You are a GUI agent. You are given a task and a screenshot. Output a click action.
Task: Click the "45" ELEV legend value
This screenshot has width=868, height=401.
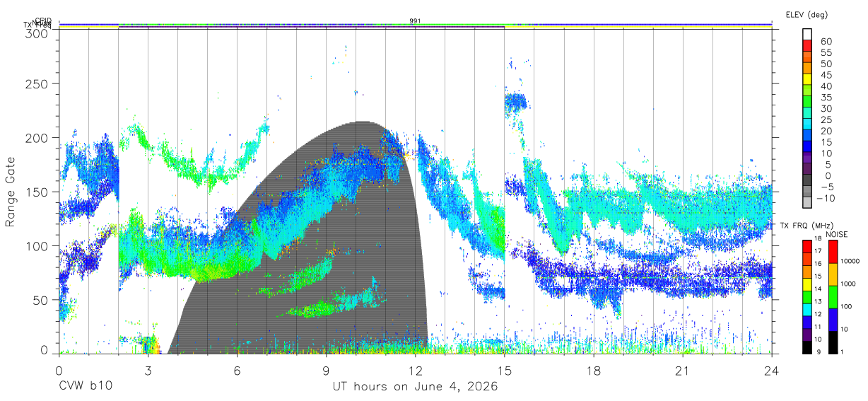coord(826,74)
